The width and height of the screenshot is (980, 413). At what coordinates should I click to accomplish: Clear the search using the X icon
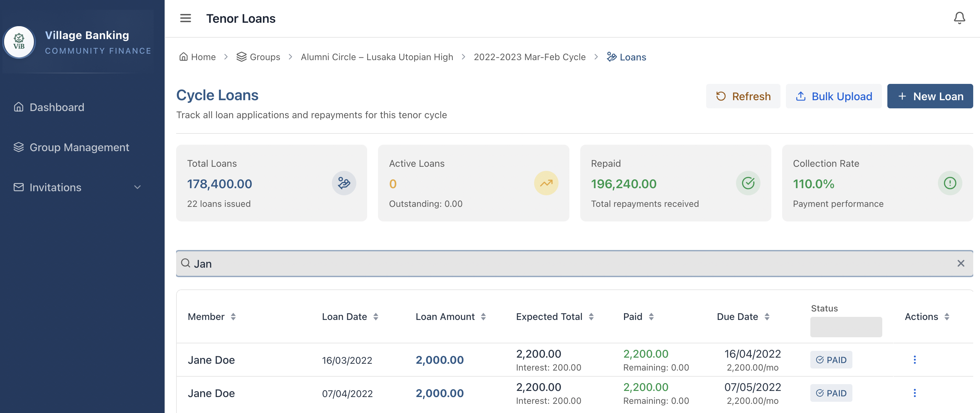tap(961, 263)
